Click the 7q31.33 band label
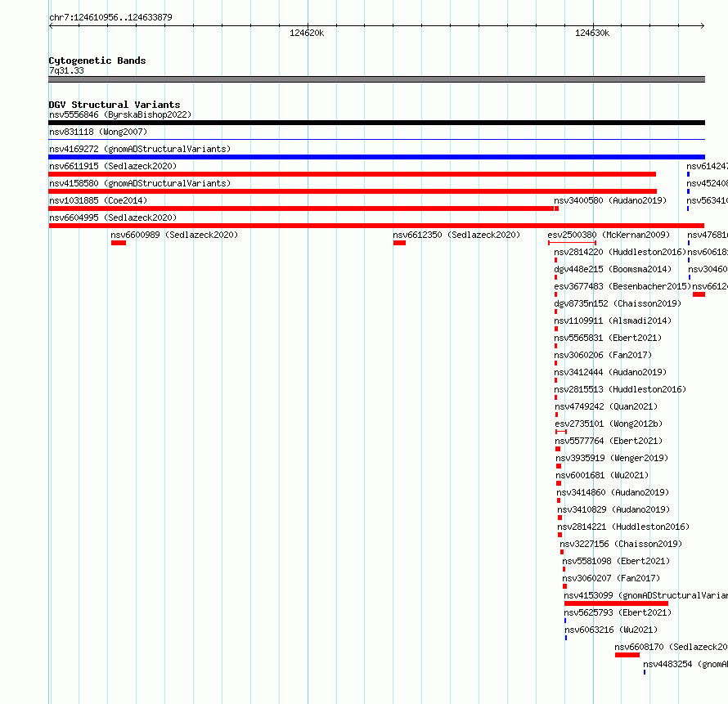The image size is (728, 704). coord(66,70)
